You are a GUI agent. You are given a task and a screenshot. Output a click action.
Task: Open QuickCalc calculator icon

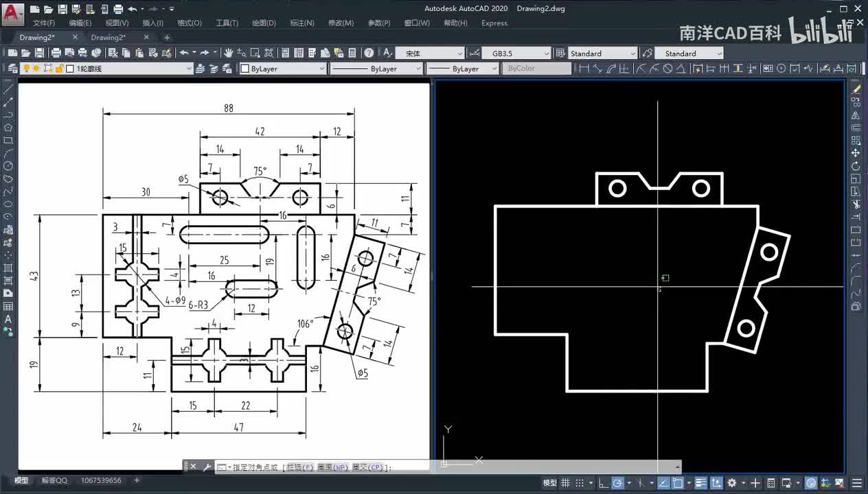(x=352, y=53)
